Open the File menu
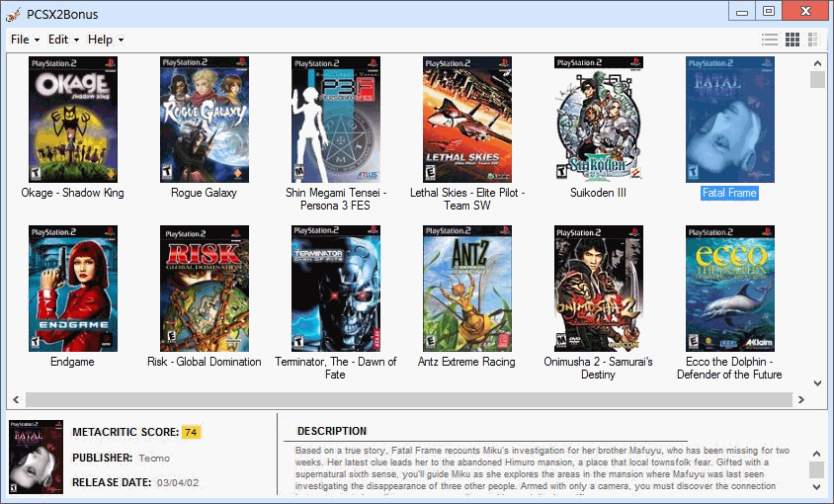The image size is (834, 504). tap(20, 40)
